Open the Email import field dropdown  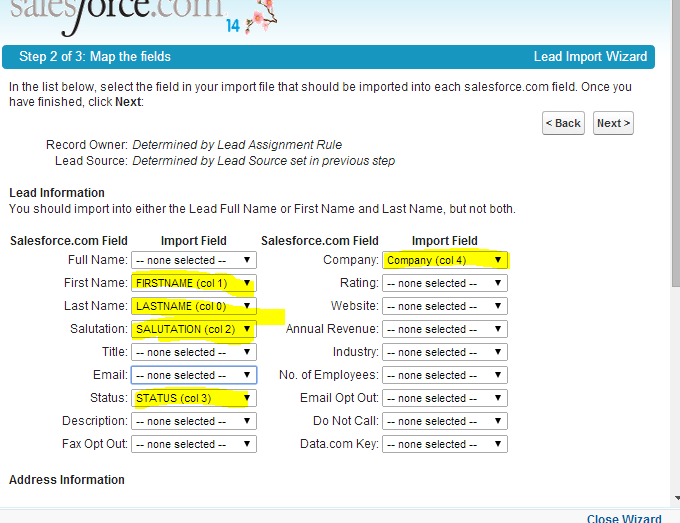[x=194, y=375]
